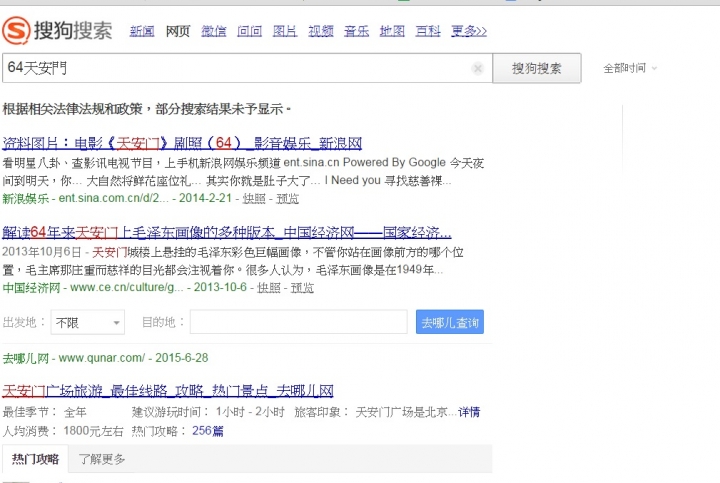This screenshot has width=720, height=483.
Task: Open the 全部时间 time filter dropdown
Action: tap(630, 68)
